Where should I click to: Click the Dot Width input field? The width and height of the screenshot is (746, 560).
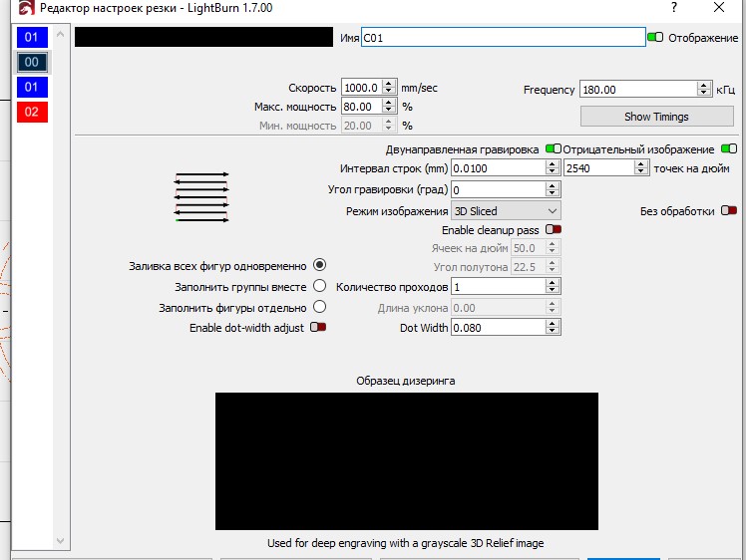pos(498,327)
